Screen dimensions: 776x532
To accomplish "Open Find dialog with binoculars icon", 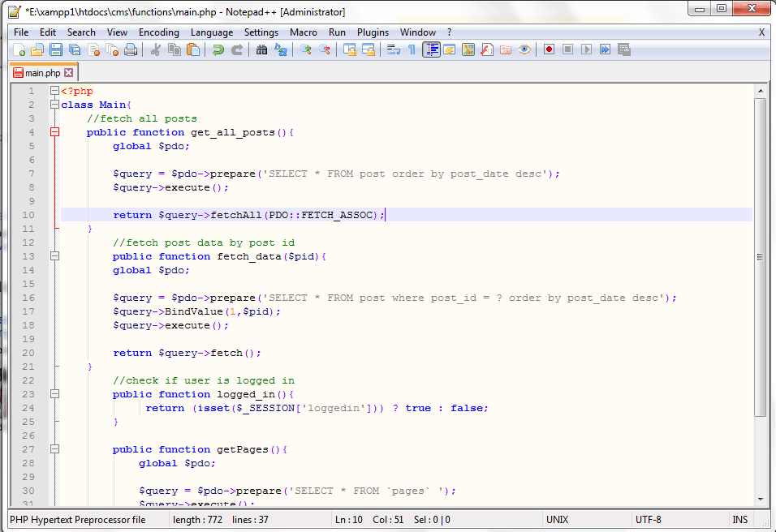I will point(262,49).
